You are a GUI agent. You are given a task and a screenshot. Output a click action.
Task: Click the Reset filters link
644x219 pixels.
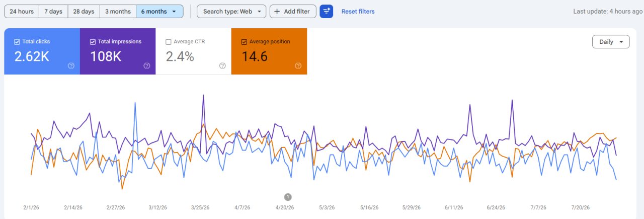tap(358, 11)
